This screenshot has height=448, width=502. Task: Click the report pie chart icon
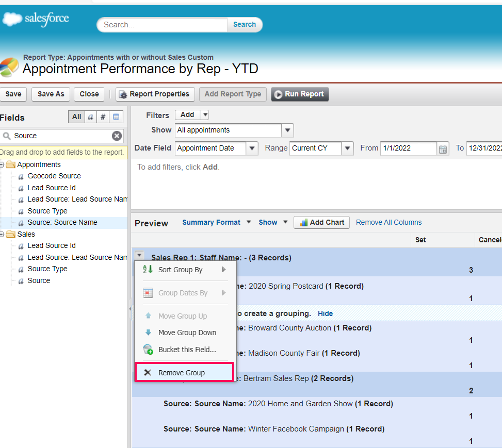pyautogui.click(x=9, y=67)
